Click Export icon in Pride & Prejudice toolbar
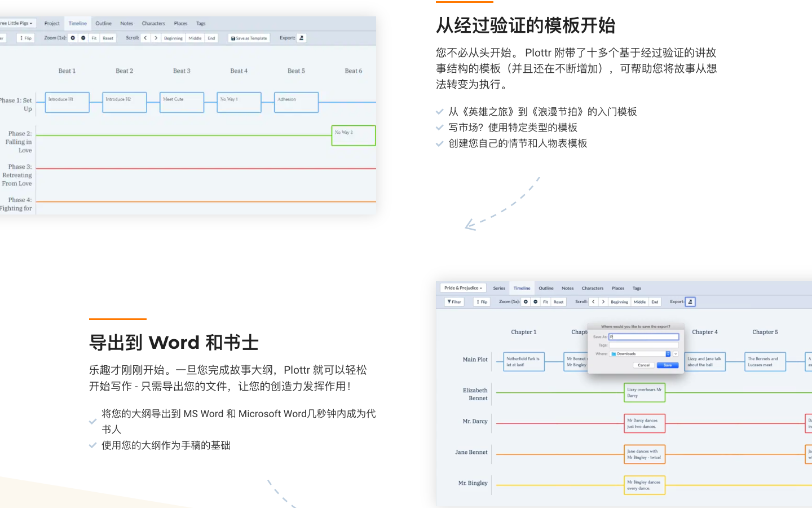This screenshot has width=812, height=508. (690, 302)
